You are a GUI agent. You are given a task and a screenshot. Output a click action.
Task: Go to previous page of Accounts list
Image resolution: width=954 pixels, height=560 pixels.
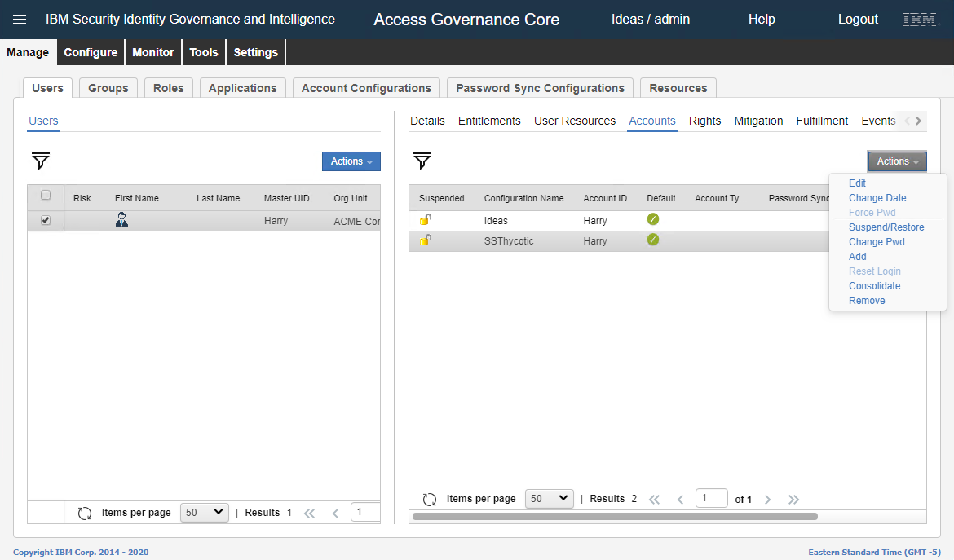pos(680,499)
